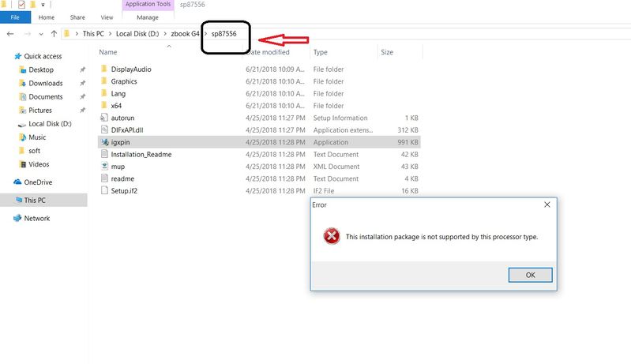The image size is (631, 364).
Task: Click the Pictures icon in sidebar
Action: (23, 111)
